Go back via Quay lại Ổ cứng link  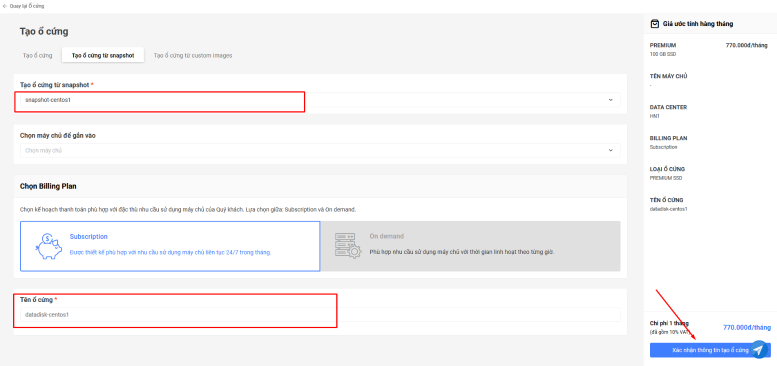point(23,6)
